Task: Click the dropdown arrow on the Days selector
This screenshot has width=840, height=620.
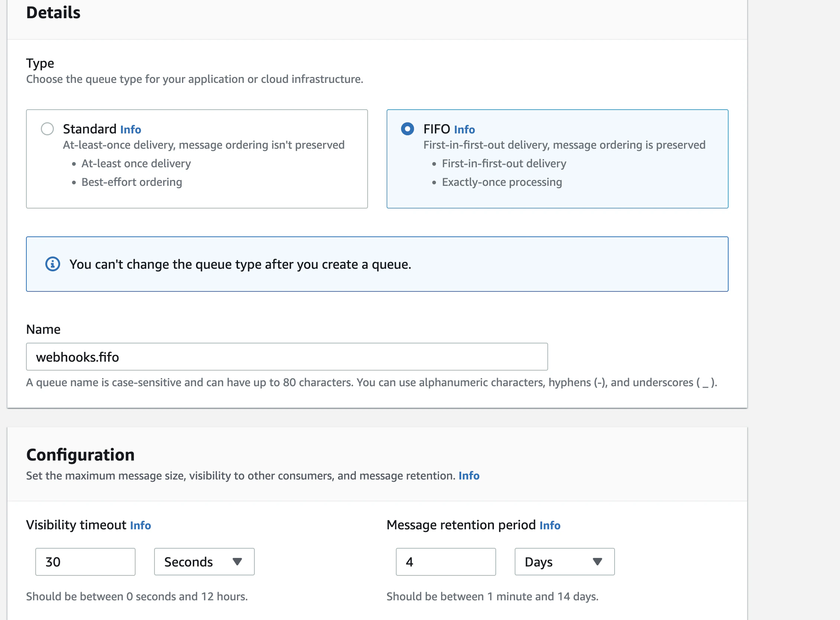Action: tap(598, 561)
